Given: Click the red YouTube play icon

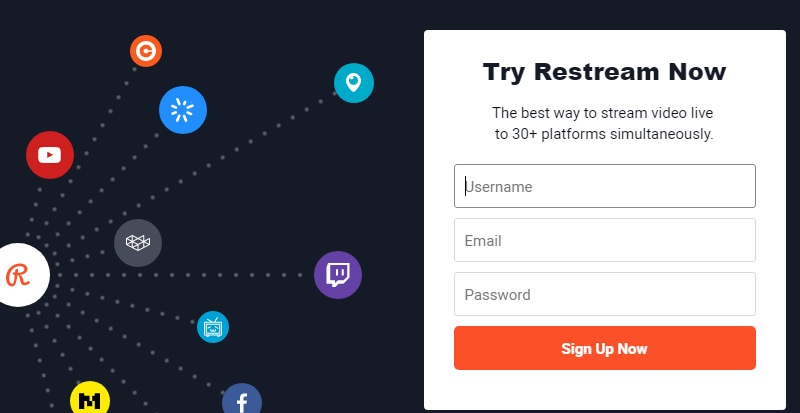Looking at the screenshot, I should coord(50,155).
